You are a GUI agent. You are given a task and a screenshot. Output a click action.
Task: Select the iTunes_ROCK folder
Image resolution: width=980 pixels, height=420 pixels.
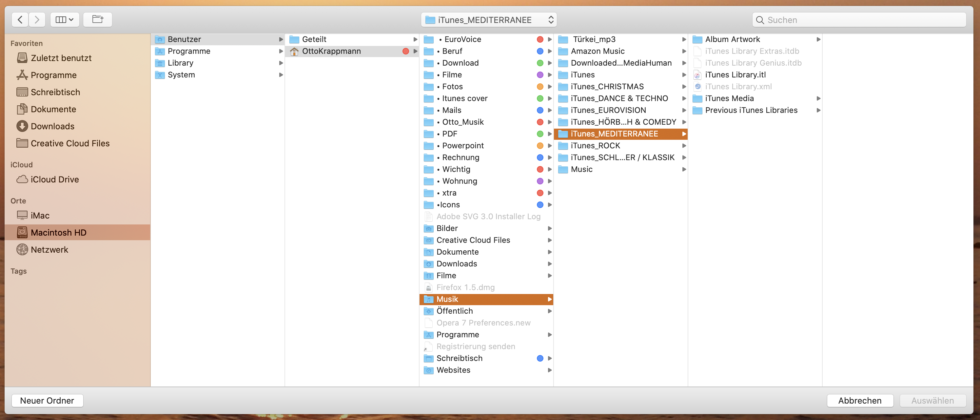595,145
